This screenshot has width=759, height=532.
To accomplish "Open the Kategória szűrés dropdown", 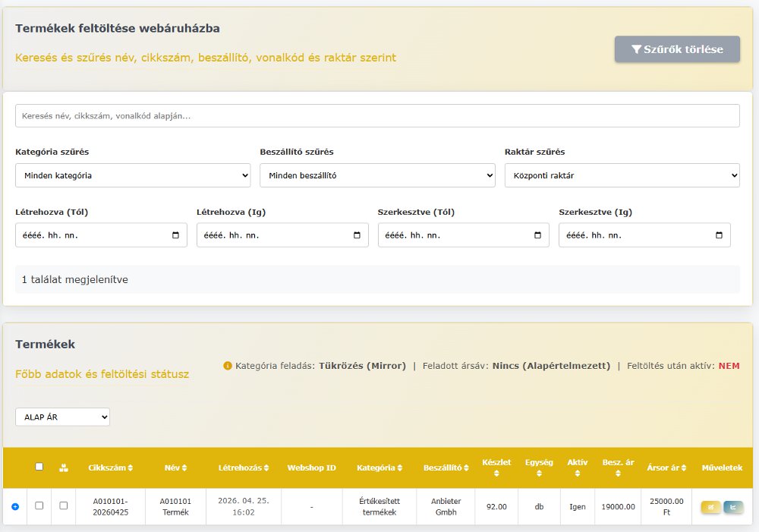I will pos(133,175).
